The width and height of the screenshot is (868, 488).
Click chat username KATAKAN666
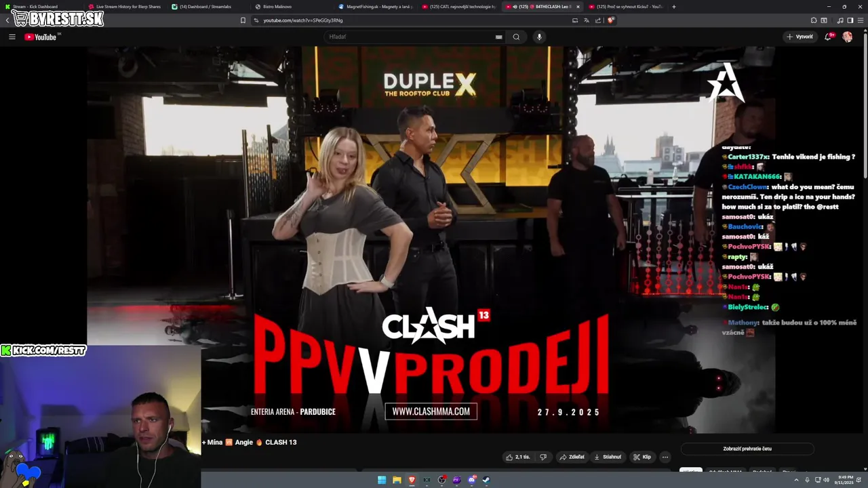pyautogui.click(x=757, y=177)
